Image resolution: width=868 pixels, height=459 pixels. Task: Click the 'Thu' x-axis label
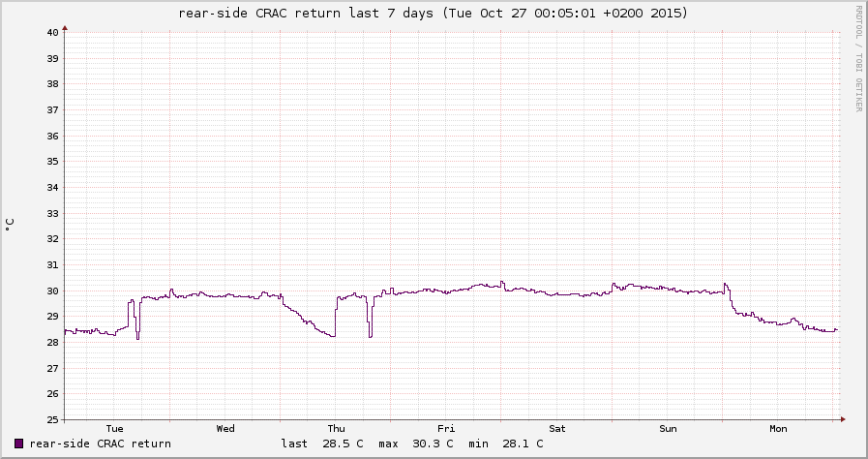pos(336,429)
